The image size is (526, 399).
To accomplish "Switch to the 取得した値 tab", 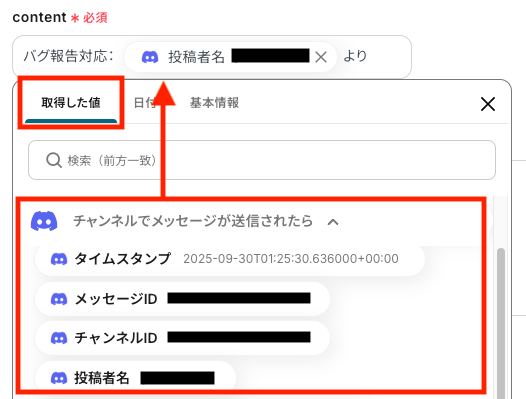I will (71, 103).
